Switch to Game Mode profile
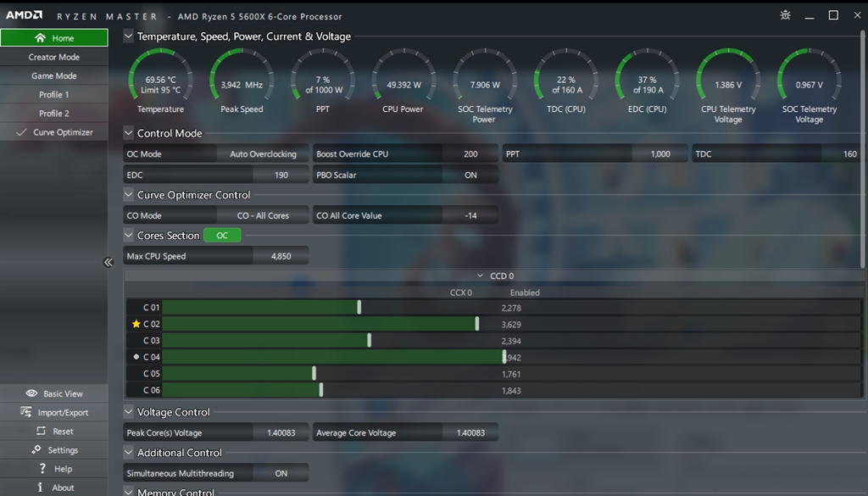 [x=54, y=75]
